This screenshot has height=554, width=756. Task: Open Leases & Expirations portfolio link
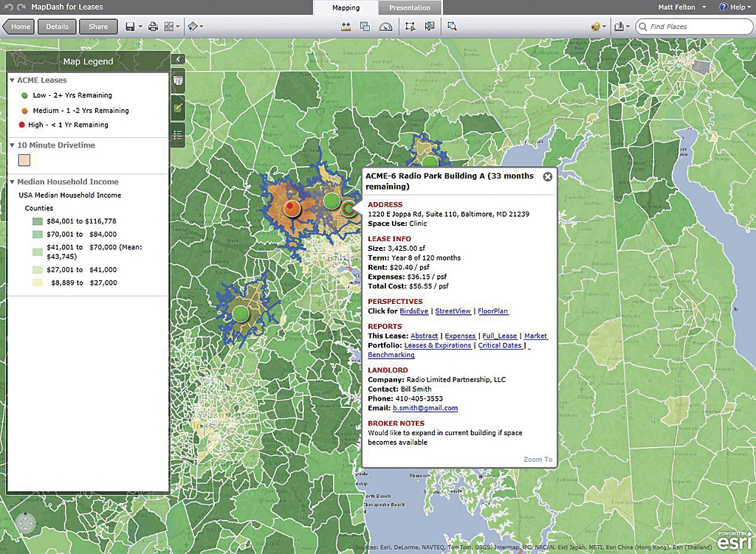tap(438, 345)
